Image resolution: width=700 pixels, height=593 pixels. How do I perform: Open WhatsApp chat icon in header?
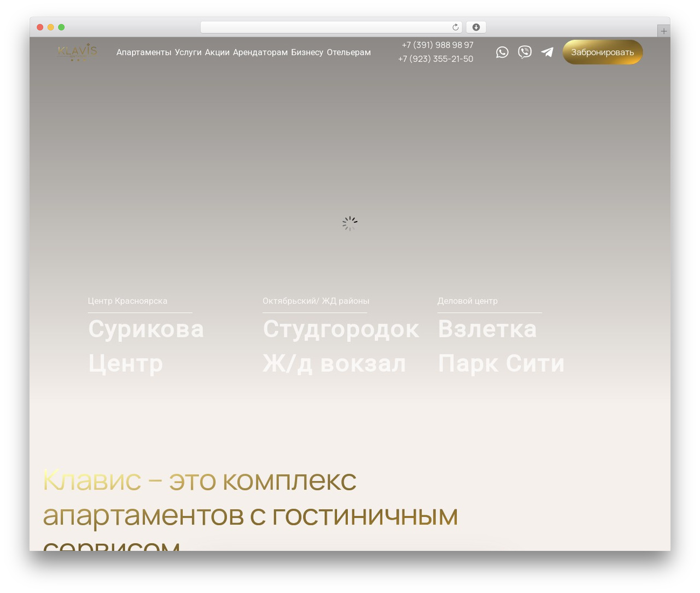502,52
